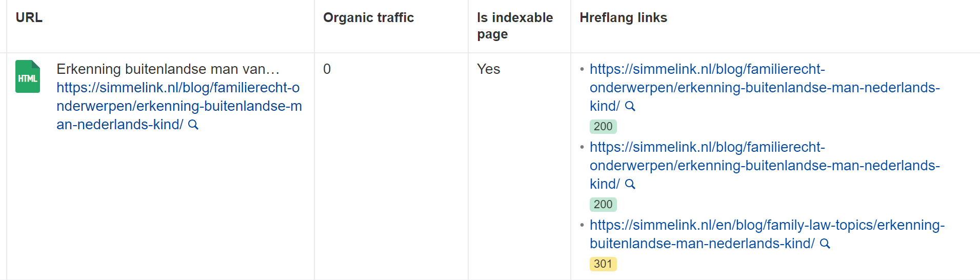The height and width of the screenshot is (280, 980).
Task: Sort by the URL column header
Action: click(x=29, y=17)
